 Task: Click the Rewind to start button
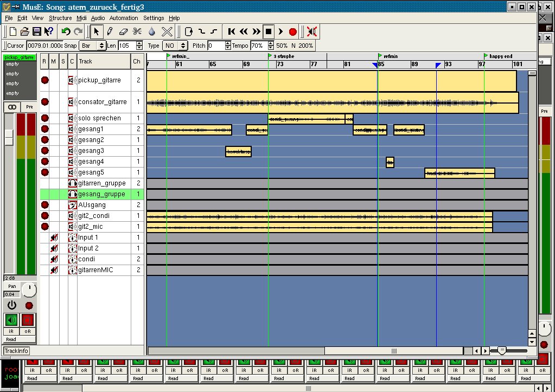click(x=232, y=31)
